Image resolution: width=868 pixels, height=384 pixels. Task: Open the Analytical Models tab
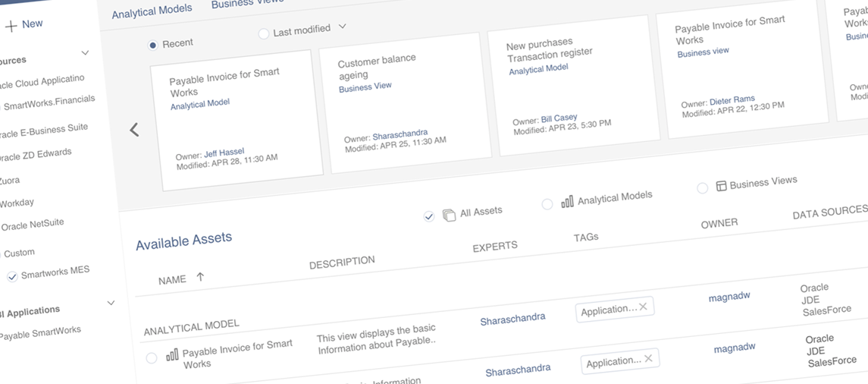pyautogui.click(x=152, y=11)
